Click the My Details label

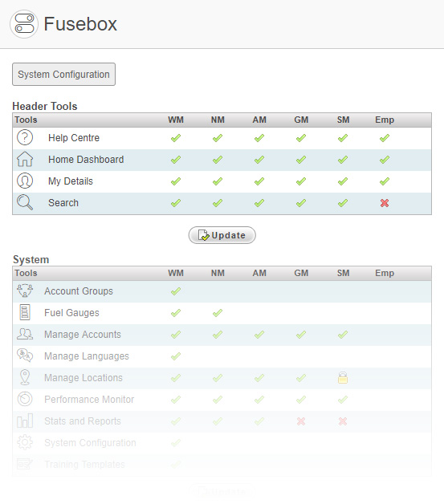coord(71,181)
